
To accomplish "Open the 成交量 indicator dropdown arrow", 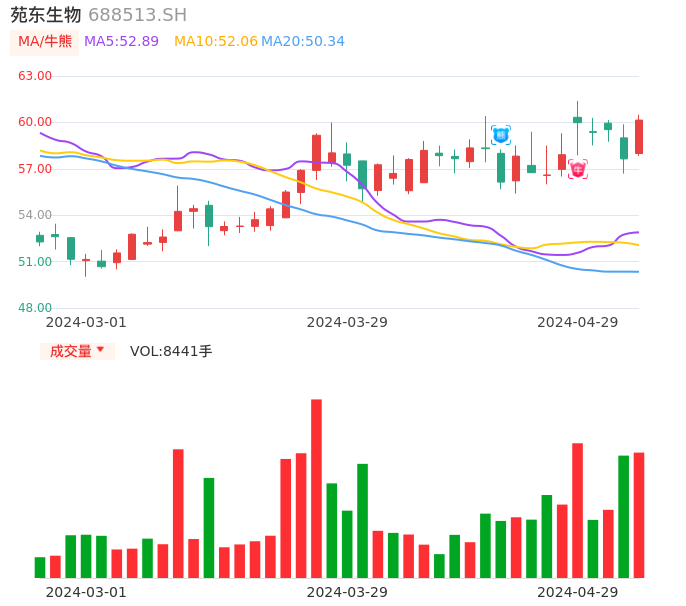I will (x=100, y=350).
